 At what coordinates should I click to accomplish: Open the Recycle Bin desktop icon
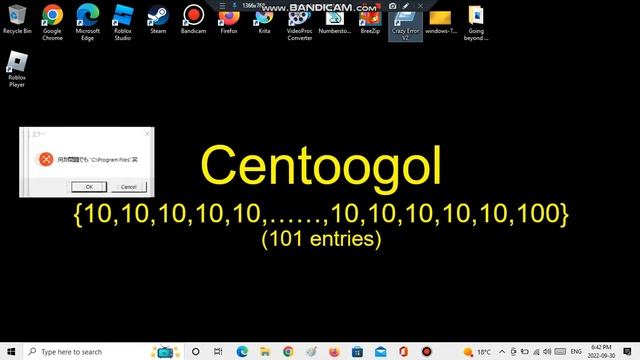tap(17, 20)
